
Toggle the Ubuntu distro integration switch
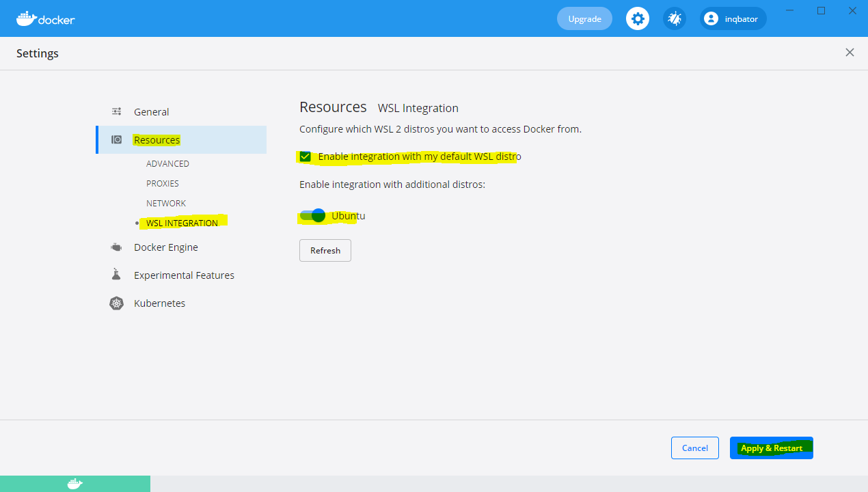tap(312, 216)
